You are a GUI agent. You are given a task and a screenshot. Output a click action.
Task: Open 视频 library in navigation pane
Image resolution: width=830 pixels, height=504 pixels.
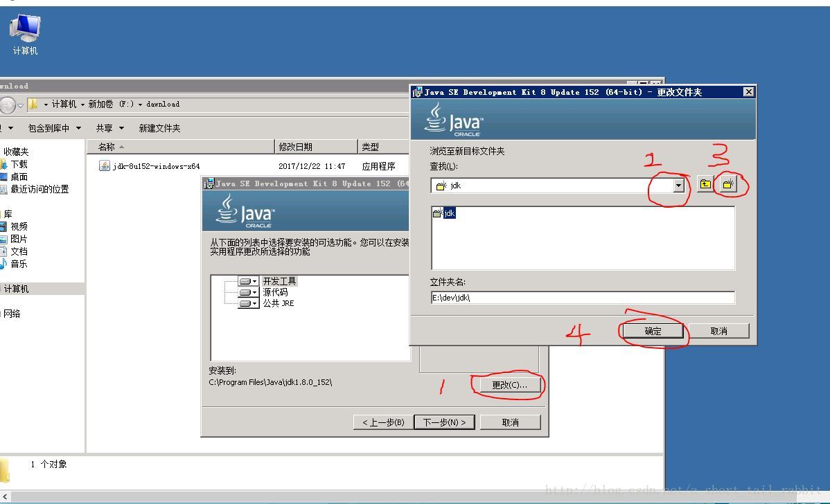pyautogui.click(x=19, y=226)
